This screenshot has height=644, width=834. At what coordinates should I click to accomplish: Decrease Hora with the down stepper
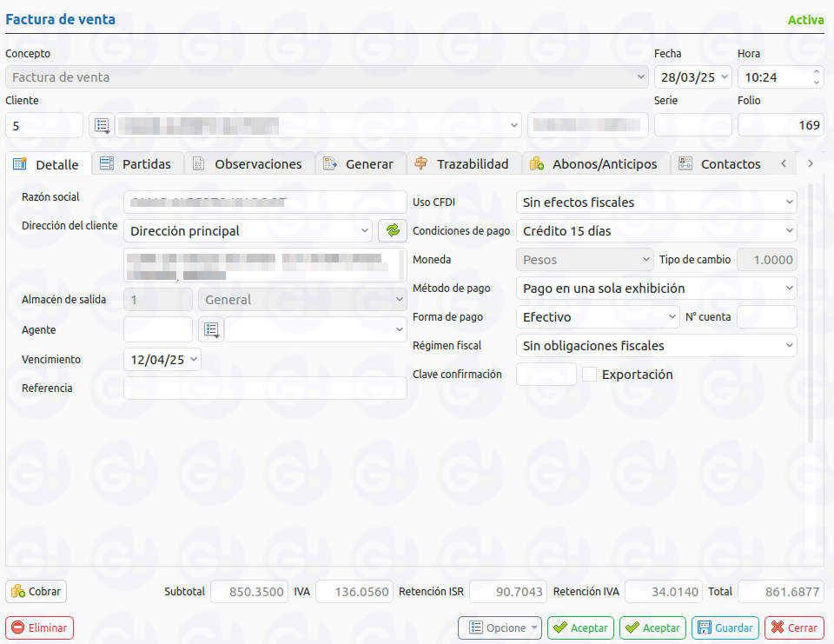point(817,83)
